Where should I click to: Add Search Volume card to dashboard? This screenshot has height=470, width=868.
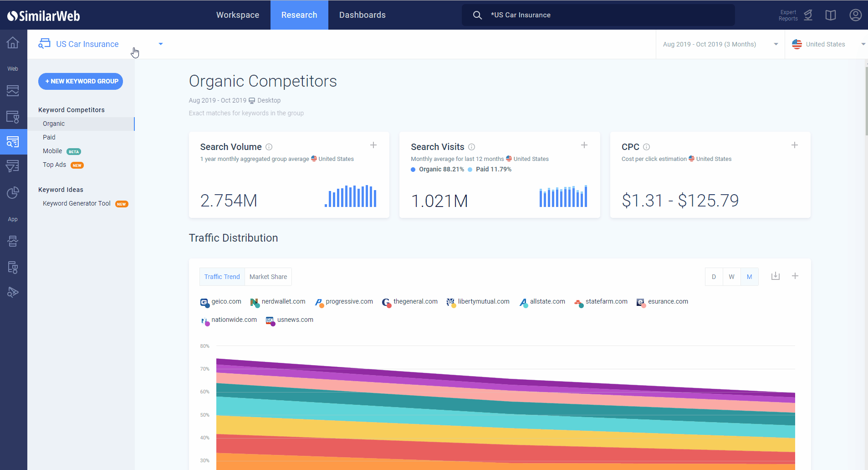pyautogui.click(x=373, y=145)
